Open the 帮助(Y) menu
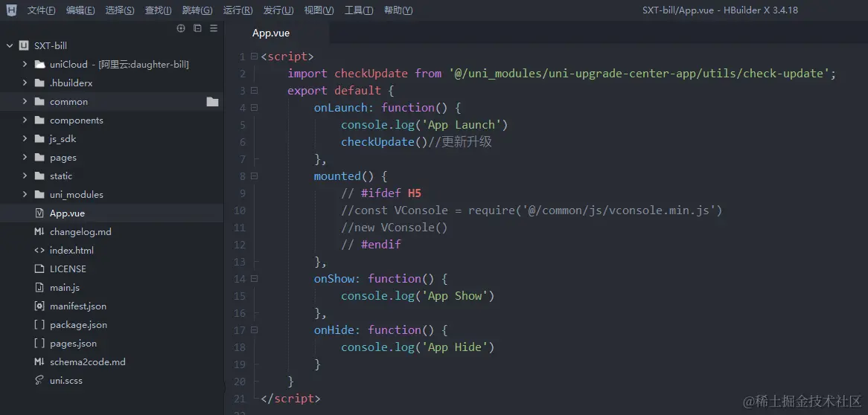Viewport: 868px width, 415px height. [x=398, y=10]
